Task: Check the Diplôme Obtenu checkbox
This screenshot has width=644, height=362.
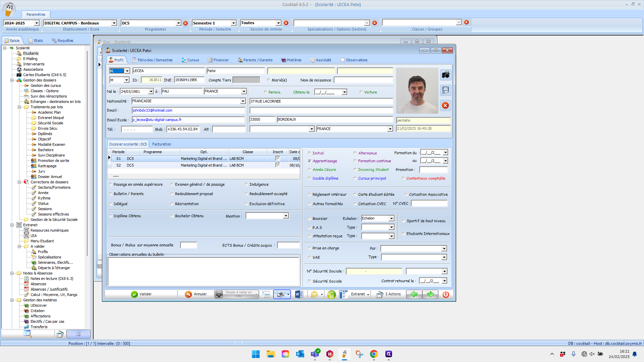Action: click(110, 216)
